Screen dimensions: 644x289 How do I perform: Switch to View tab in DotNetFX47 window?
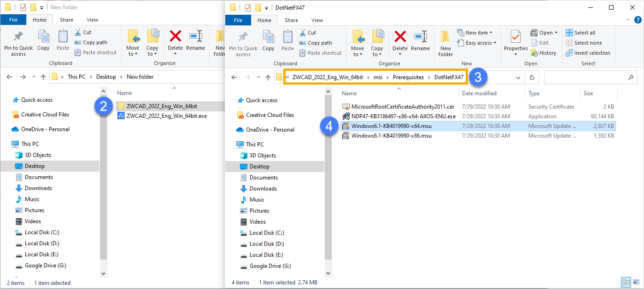[x=317, y=20]
